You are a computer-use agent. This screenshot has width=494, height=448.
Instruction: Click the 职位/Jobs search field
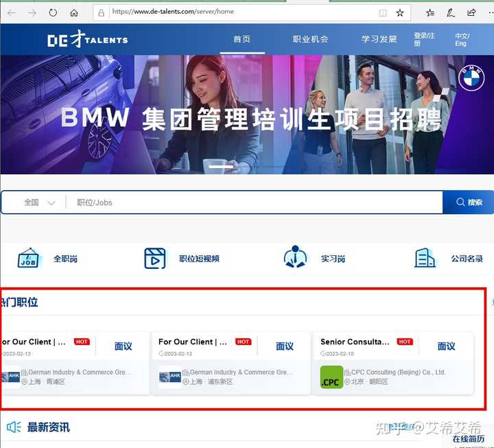tap(254, 202)
